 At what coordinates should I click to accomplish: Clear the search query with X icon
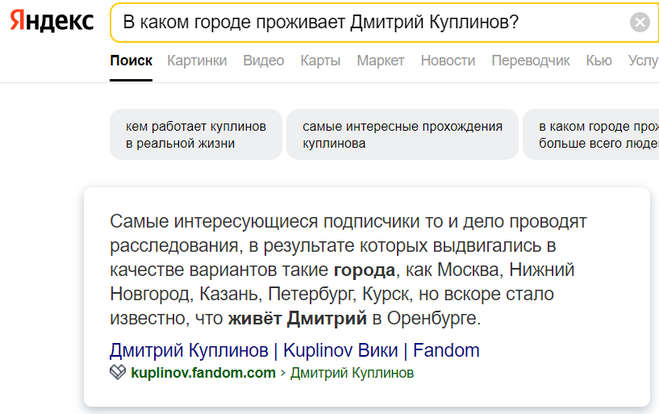coord(640,22)
